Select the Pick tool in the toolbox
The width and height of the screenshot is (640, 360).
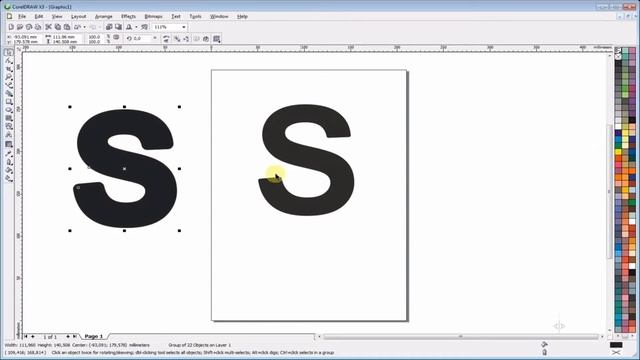point(9,53)
